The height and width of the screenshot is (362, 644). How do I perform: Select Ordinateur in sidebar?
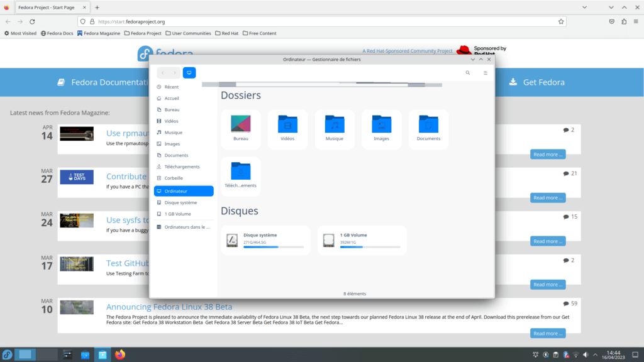coord(184,191)
